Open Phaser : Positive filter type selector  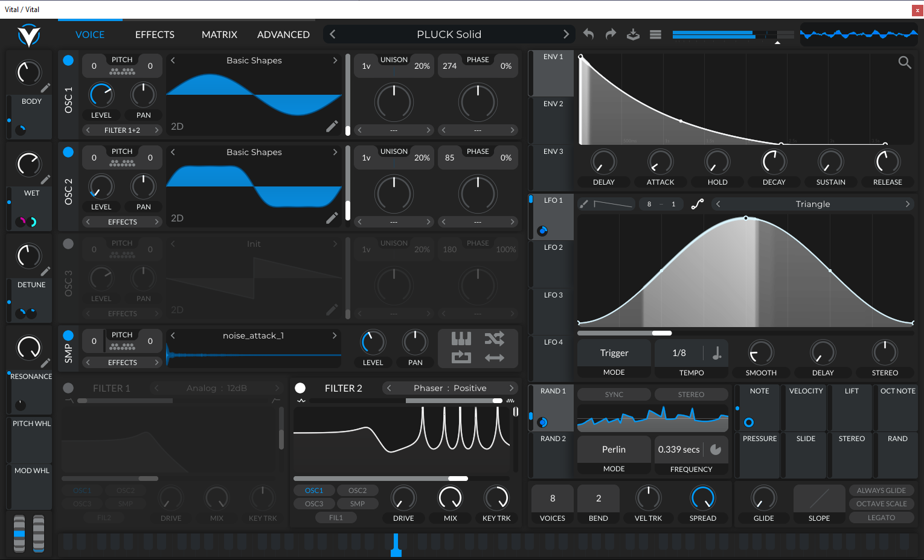(450, 388)
